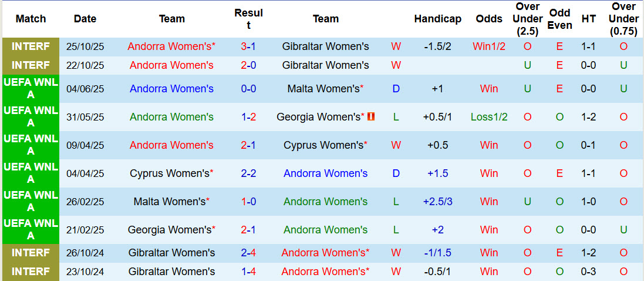Select UEFA WNL A label in 04/06/25 row
The image size is (644, 281).
click(x=31, y=89)
